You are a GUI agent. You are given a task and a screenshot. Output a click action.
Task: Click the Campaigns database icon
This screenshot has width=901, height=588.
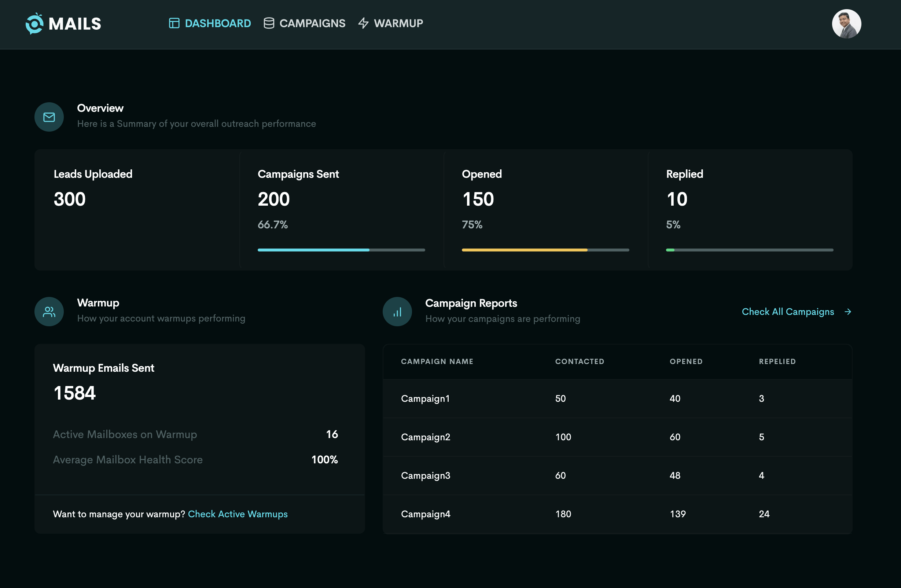pyautogui.click(x=269, y=23)
